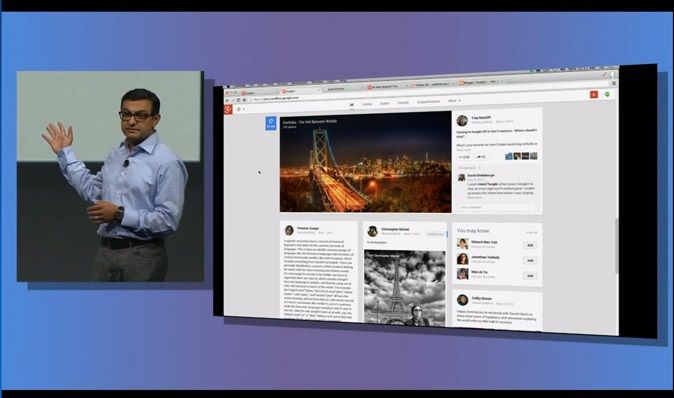
Task: Select the Friends stream tab
Action: (403, 103)
